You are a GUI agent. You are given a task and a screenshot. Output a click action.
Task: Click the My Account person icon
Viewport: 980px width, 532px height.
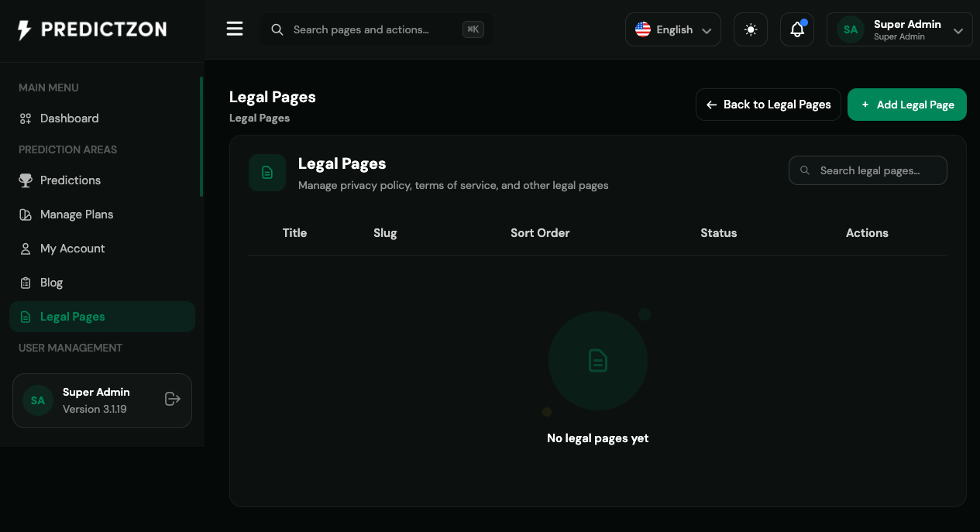26,249
